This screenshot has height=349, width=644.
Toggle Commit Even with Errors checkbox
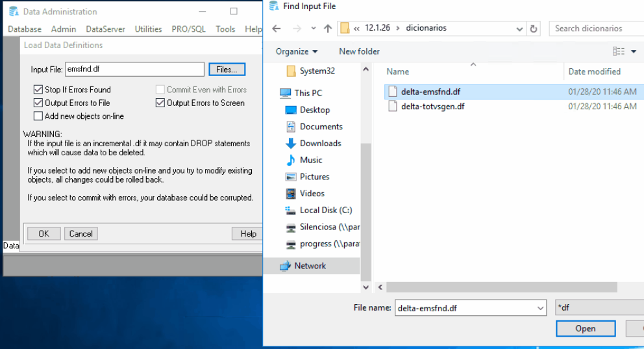click(x=160, y=90)
